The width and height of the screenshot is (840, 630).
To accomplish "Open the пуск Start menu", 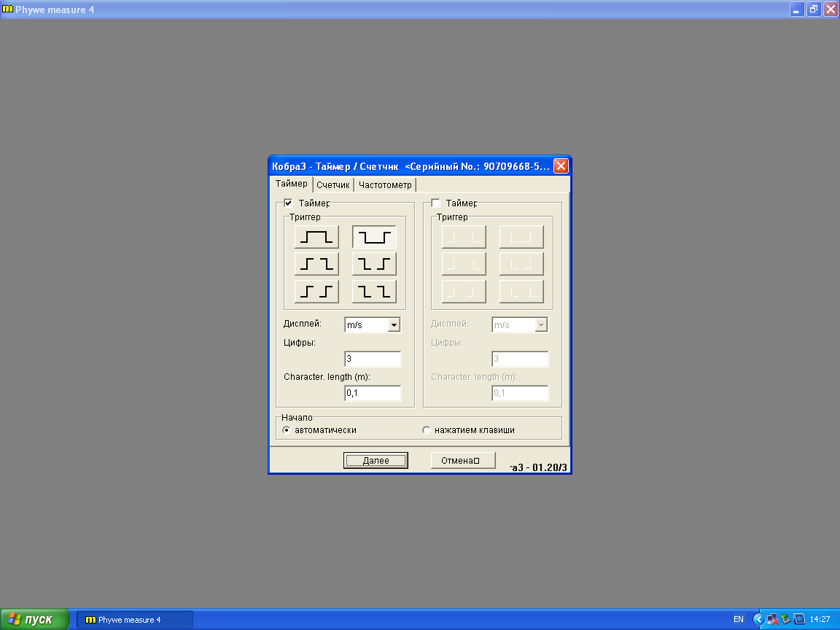I will [x=34, y=620].
